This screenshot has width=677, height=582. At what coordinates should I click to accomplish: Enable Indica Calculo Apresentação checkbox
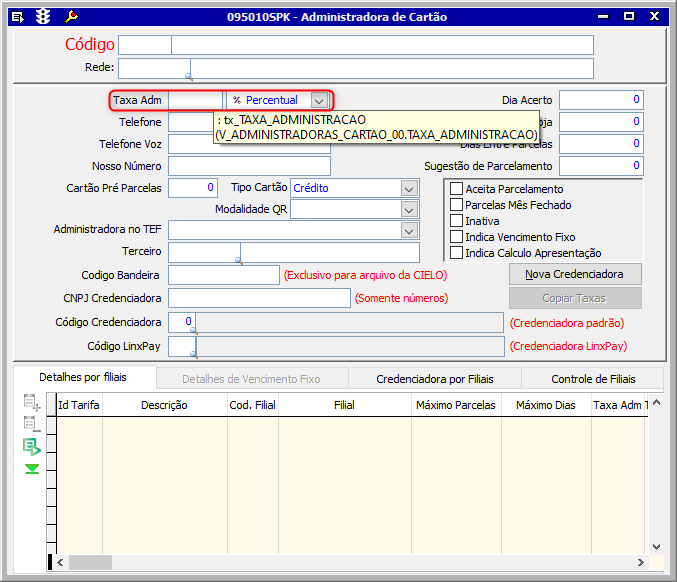pos(456,253)
